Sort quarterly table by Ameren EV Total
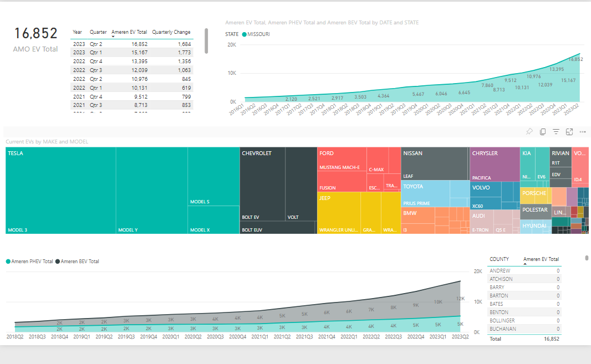The image size is (591, 364). (129, 32)
